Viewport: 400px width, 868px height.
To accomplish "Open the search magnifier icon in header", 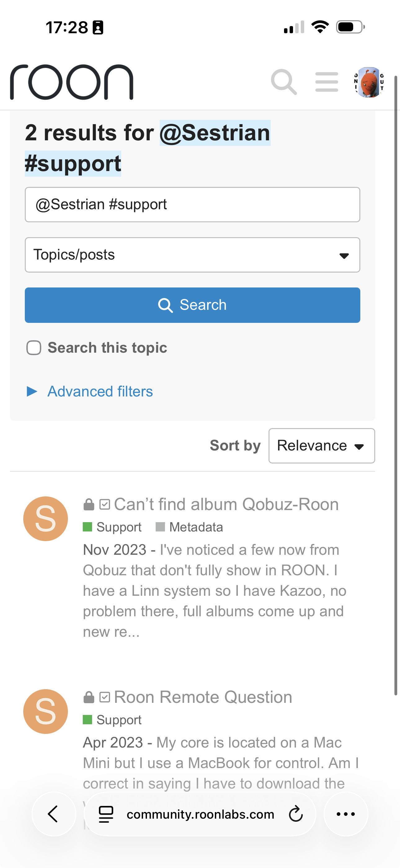I will point(283,82).
